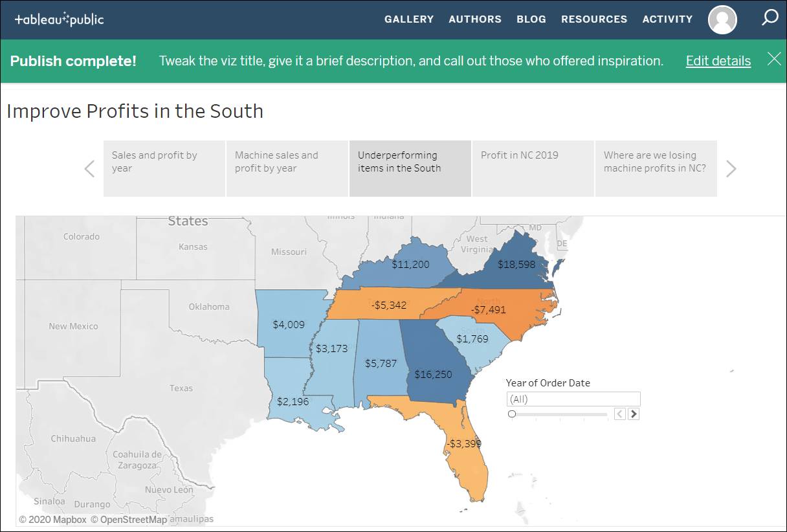Dismiss the Publish complete banner
Image resolution: width=787 pixels, height=532 pixels.
pyautogui.click(x=774, y=59)
